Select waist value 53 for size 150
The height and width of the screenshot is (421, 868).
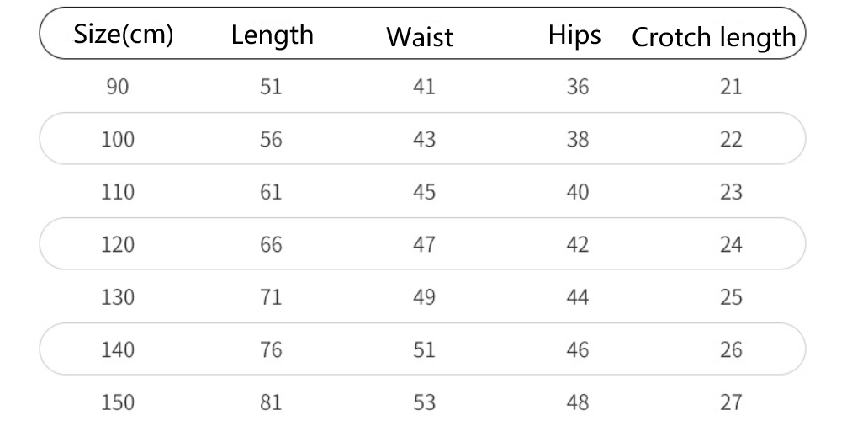425,402
